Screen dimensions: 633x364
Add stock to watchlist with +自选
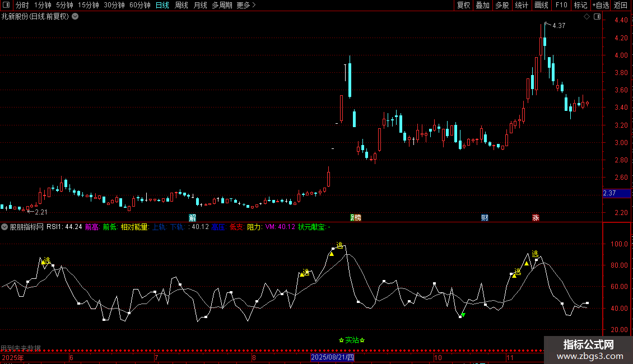click(x=601, y=5)
